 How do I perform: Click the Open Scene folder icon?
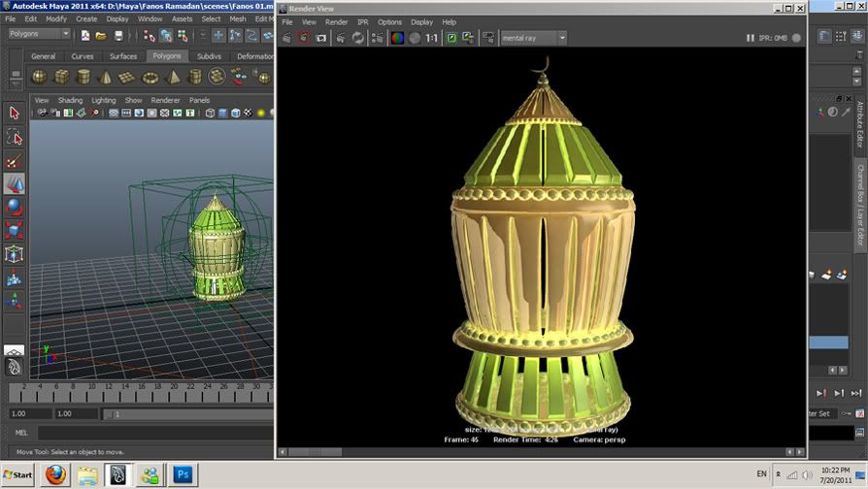101,36
